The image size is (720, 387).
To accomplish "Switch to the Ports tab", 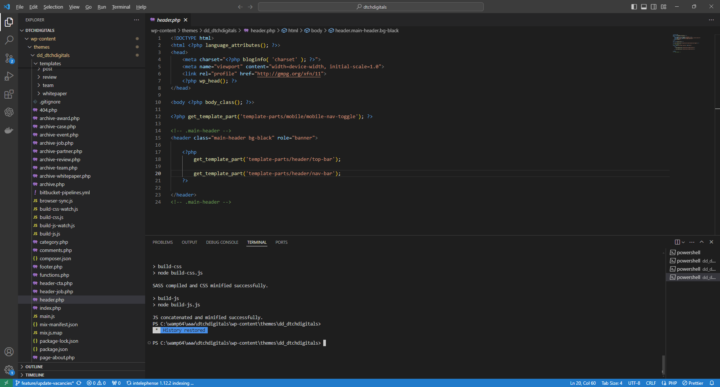I will click(x=281, y=242).
